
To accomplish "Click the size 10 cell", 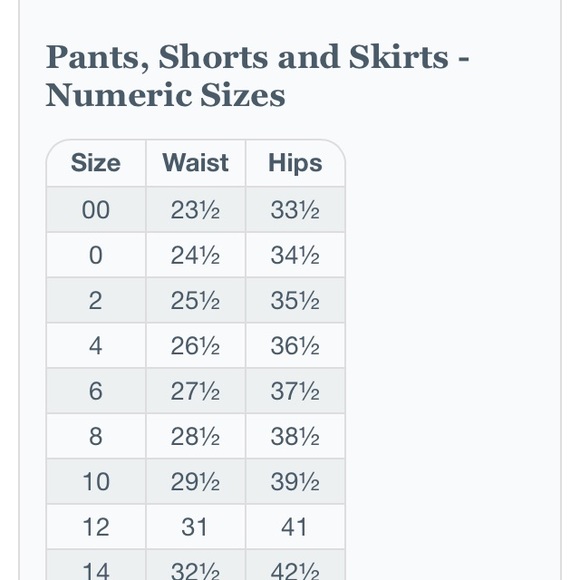I will [96, 482].
